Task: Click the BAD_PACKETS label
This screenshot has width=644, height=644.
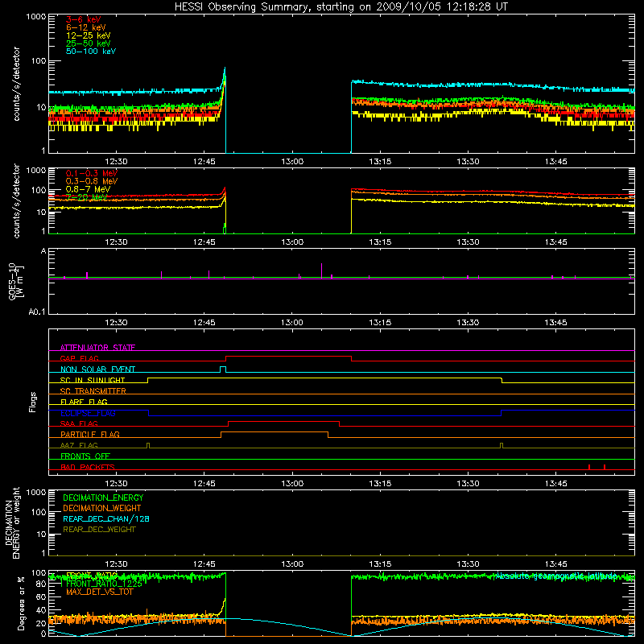Action: pyautogui.click(x=88, y=467)
